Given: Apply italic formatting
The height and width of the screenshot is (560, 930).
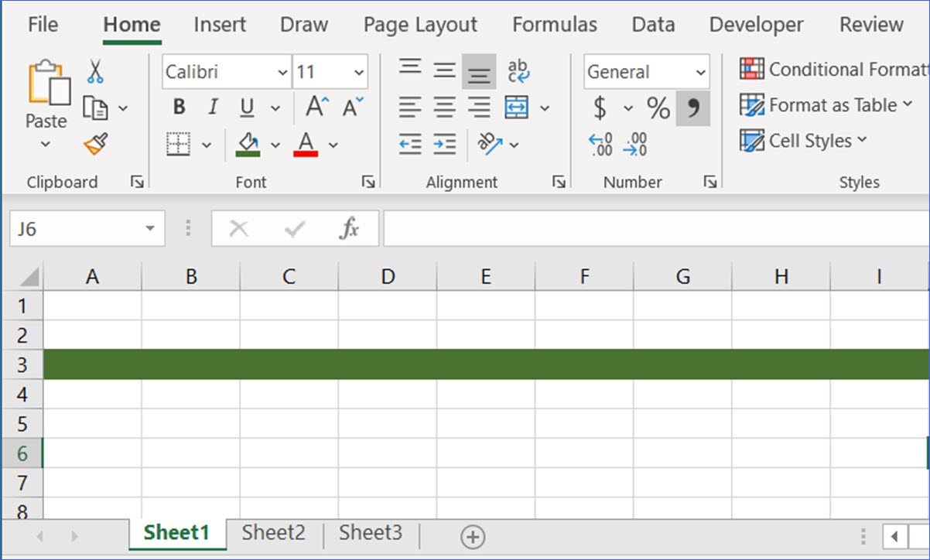Looking at the screenshot, I should tap(212, 107).
